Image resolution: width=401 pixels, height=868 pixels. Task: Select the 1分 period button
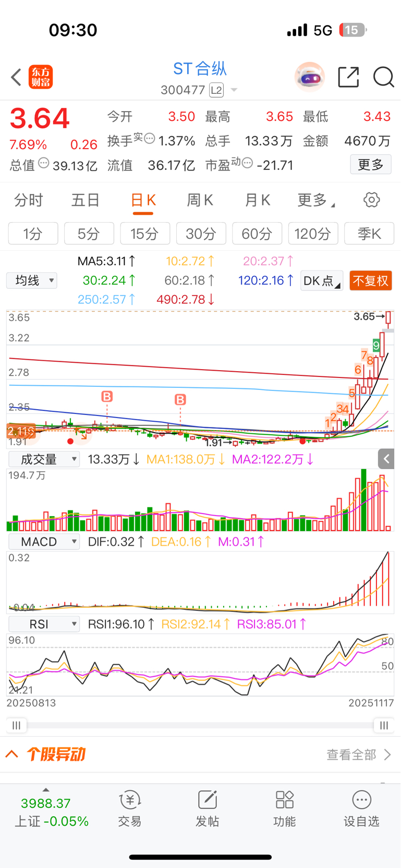33,234
